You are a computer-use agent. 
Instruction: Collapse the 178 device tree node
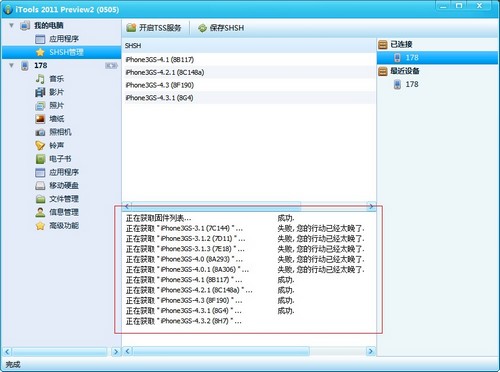point(11,65)
